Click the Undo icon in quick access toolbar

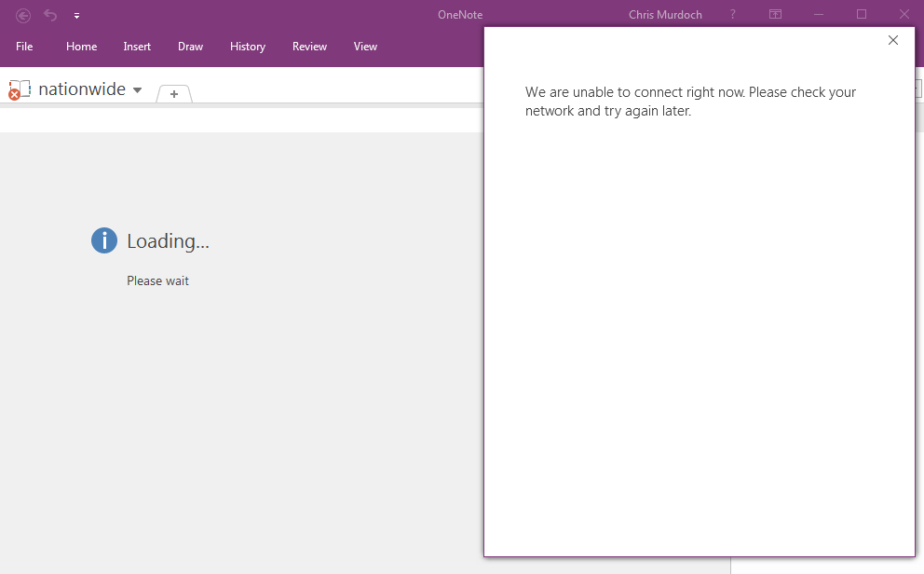point(50,15)
